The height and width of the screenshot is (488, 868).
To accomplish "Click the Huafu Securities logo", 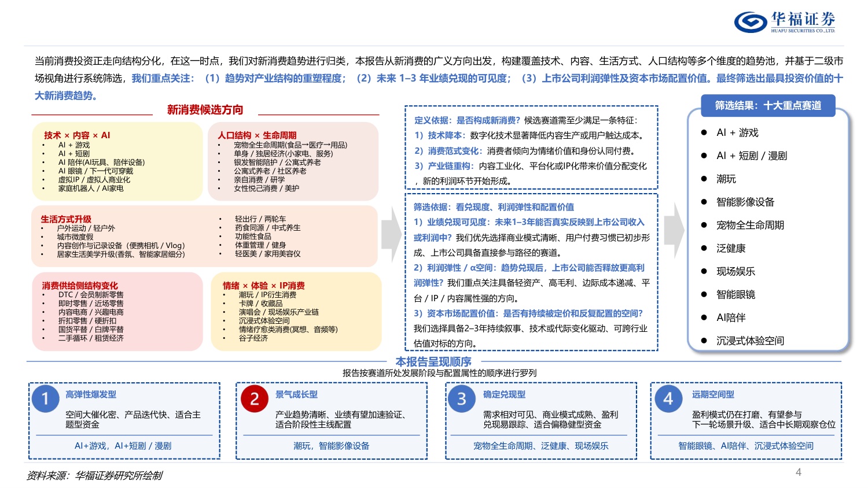I will click(x=784, y=22).
